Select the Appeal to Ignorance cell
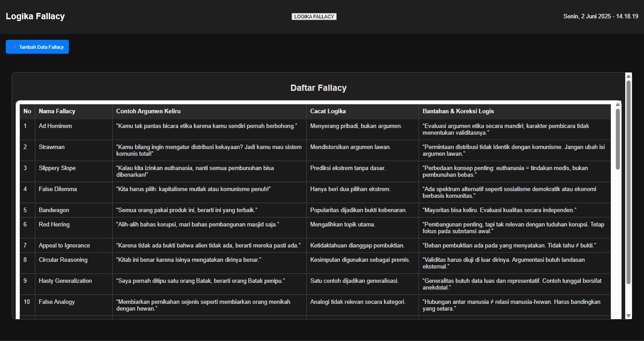The image size is (644, 341). pos(74,246)
